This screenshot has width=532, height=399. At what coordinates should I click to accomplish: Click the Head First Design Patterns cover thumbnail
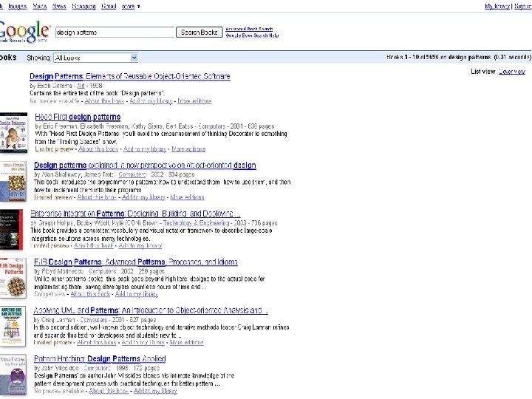point(13,133)
